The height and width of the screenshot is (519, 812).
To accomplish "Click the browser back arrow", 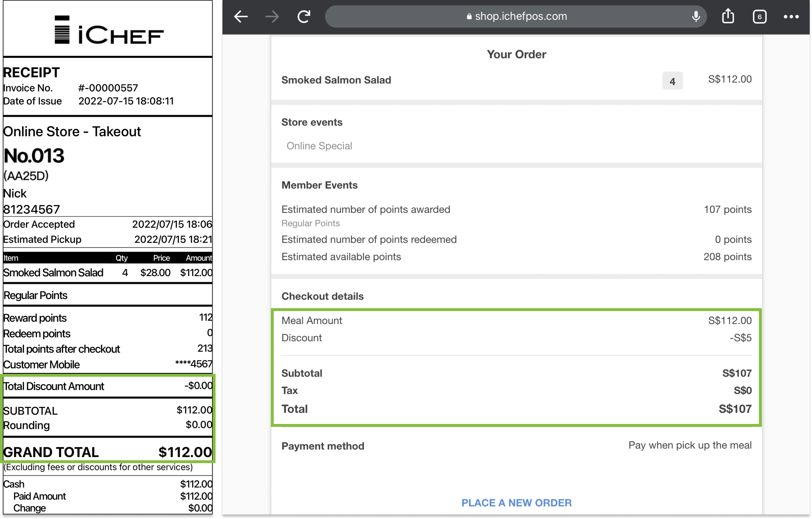I will point(241,16).
